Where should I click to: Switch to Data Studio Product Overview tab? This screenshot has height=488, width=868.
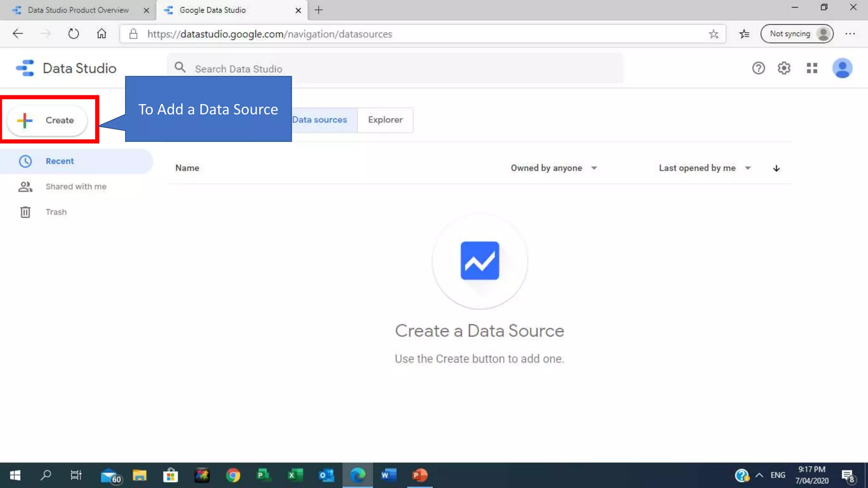tap(78, 10)
